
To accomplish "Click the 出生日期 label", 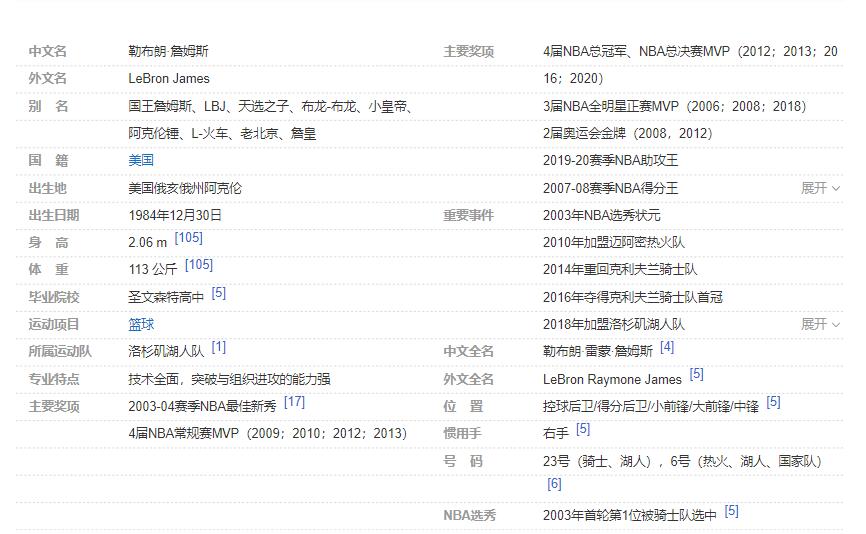I will [x=54, y=215].
